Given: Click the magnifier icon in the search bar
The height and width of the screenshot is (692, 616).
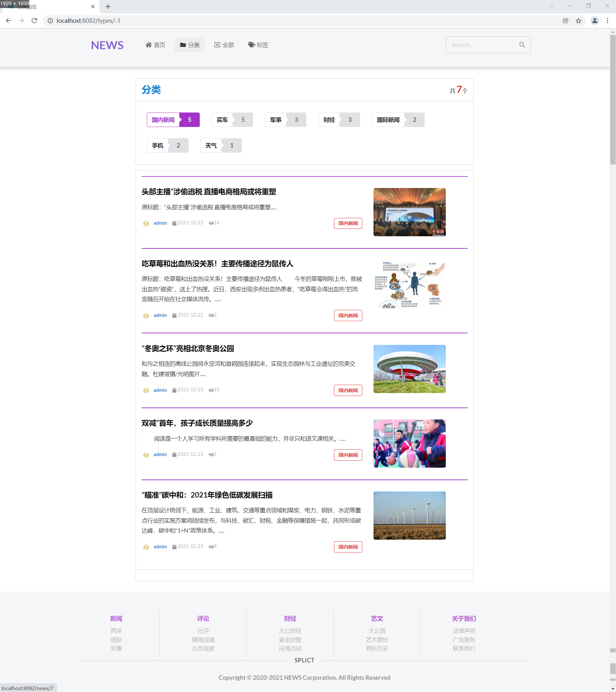Looking at the screenshot, I should tap(522, 44).
